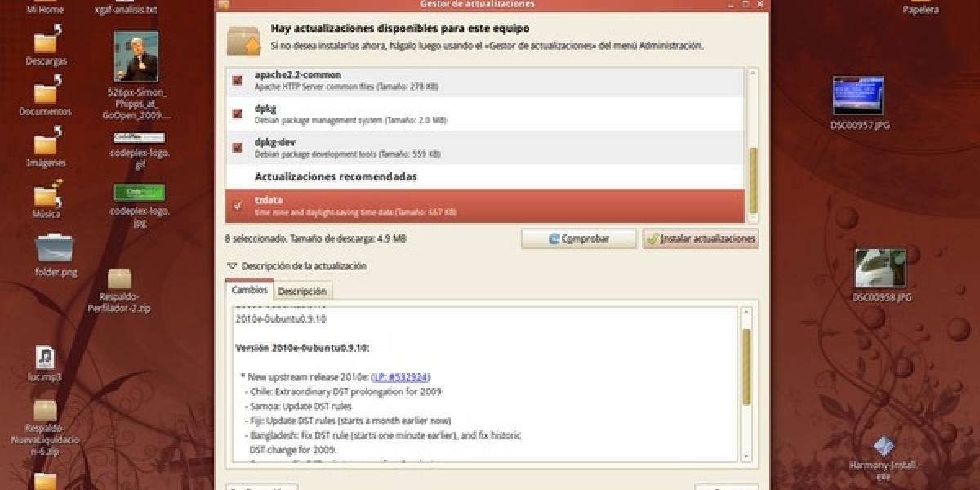The image size is (980, 490).
Task: Uncheck the tzdata update checkbox
Action: tap(238, 206)
